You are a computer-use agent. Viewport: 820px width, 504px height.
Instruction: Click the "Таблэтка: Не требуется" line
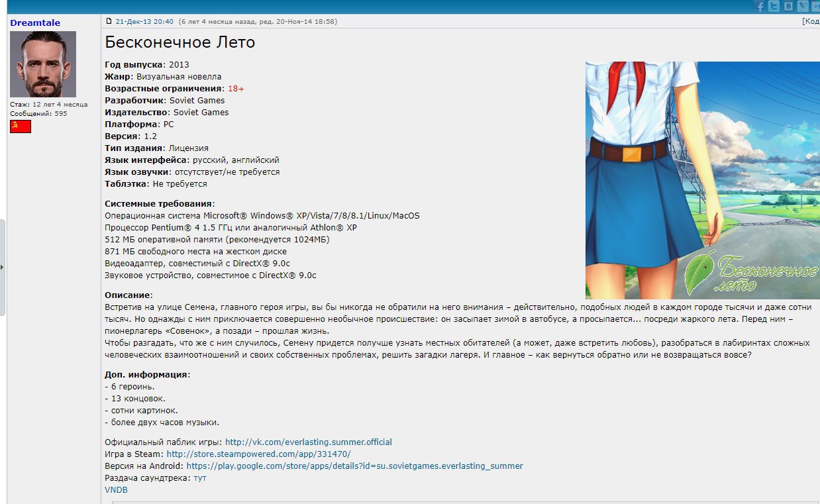point(156,183)
